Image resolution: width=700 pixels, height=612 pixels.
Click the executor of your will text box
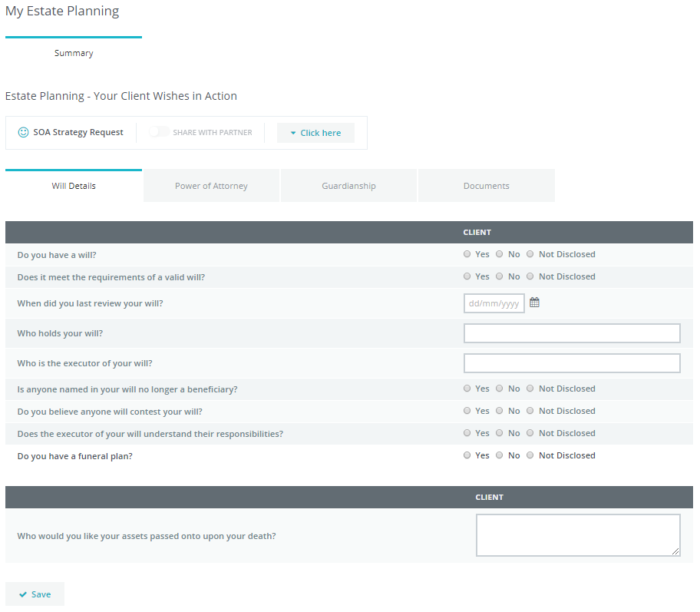572,363
